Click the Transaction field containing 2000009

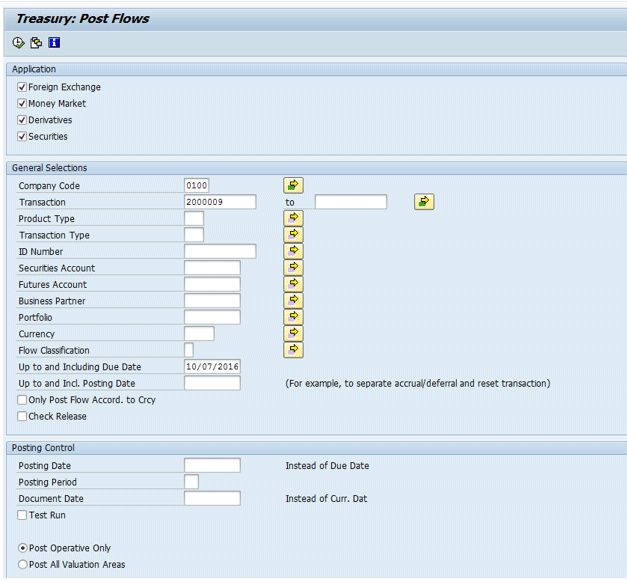pyautogui.click(x=220, y=202)
